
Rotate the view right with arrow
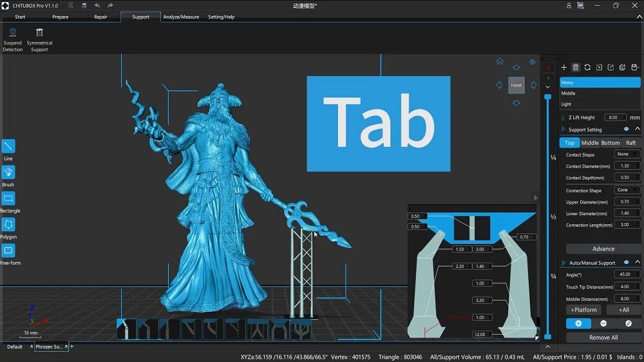pos(533,85)
